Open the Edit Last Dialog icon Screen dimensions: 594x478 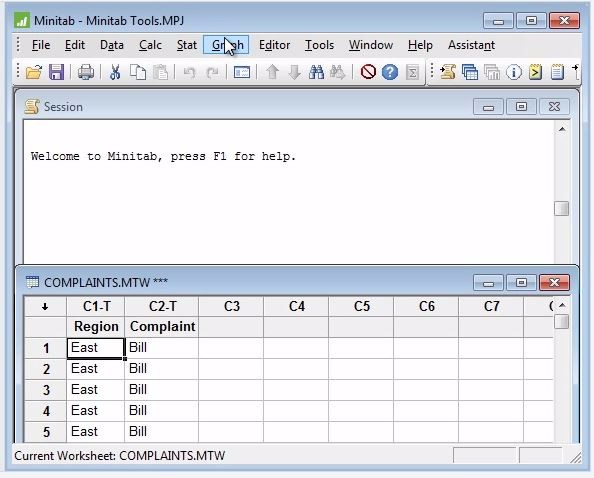pos(242,72)
